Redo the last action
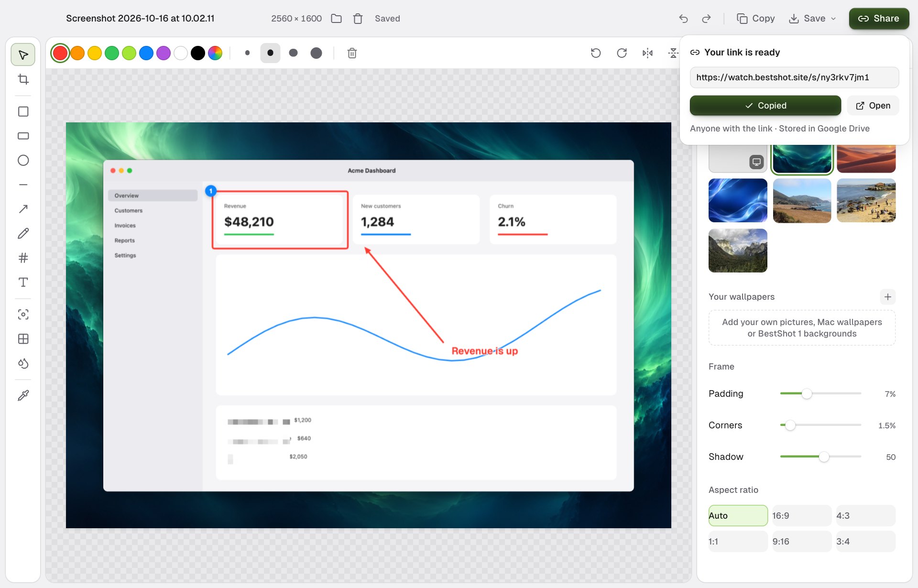This screenshot has height=588, width=918. click(x=706, y=19)
